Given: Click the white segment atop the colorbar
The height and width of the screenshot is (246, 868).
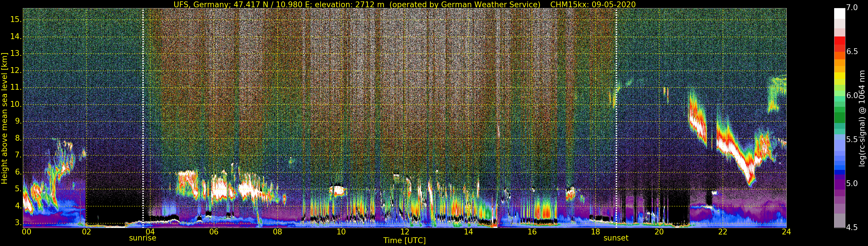Looking at the screenshot, I should point(839,14).
